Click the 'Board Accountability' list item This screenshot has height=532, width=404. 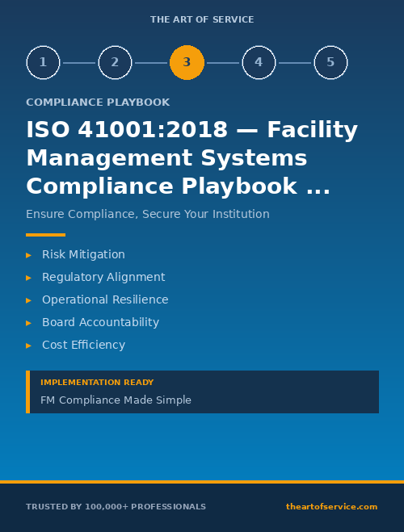[x=100, y=322]
